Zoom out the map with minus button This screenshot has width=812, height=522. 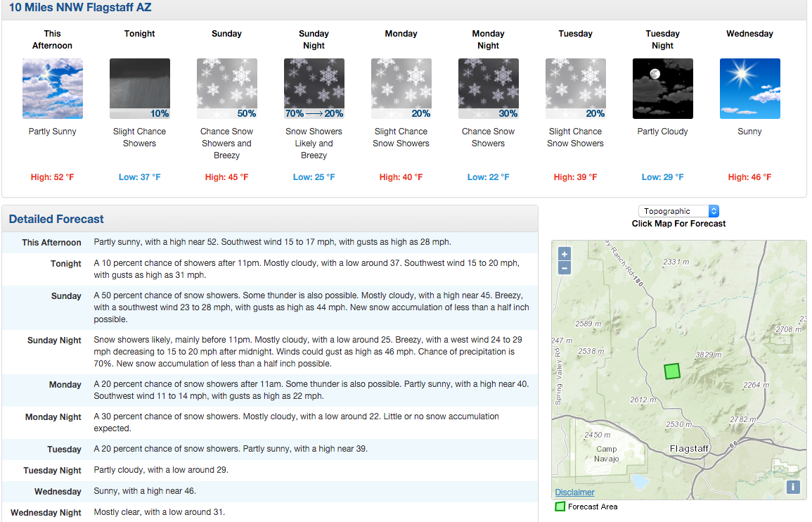click(x=565, y=268)
